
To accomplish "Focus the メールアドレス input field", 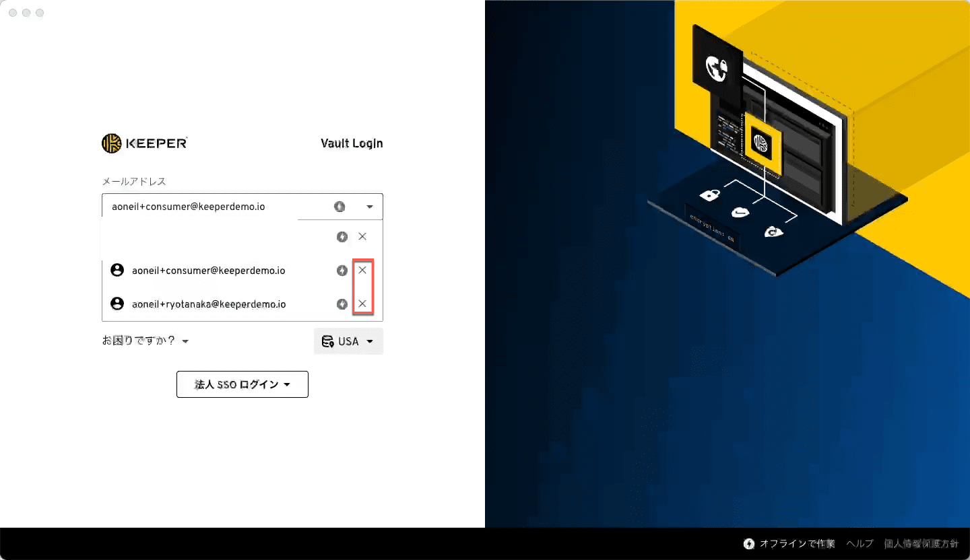I will tap(216, 207).
